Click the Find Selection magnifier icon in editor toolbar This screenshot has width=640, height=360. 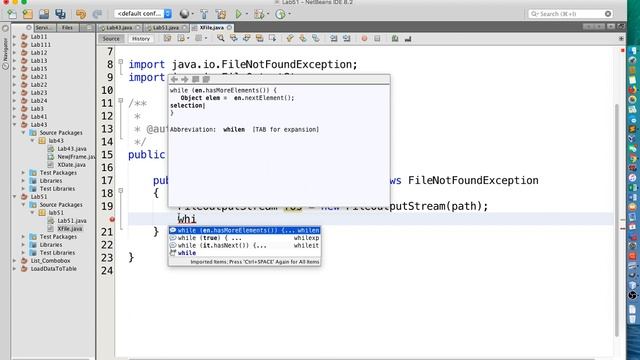click(221, 38)
